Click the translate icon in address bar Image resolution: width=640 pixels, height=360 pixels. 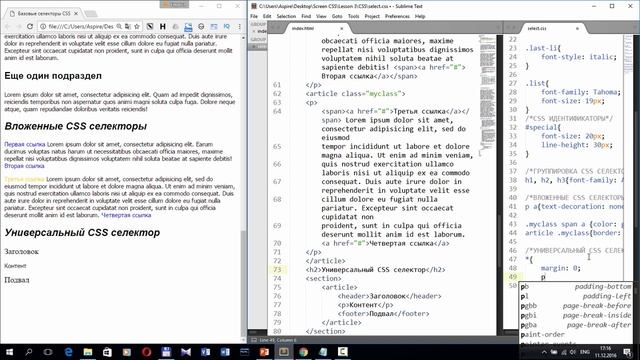click(x=128, y=26)
